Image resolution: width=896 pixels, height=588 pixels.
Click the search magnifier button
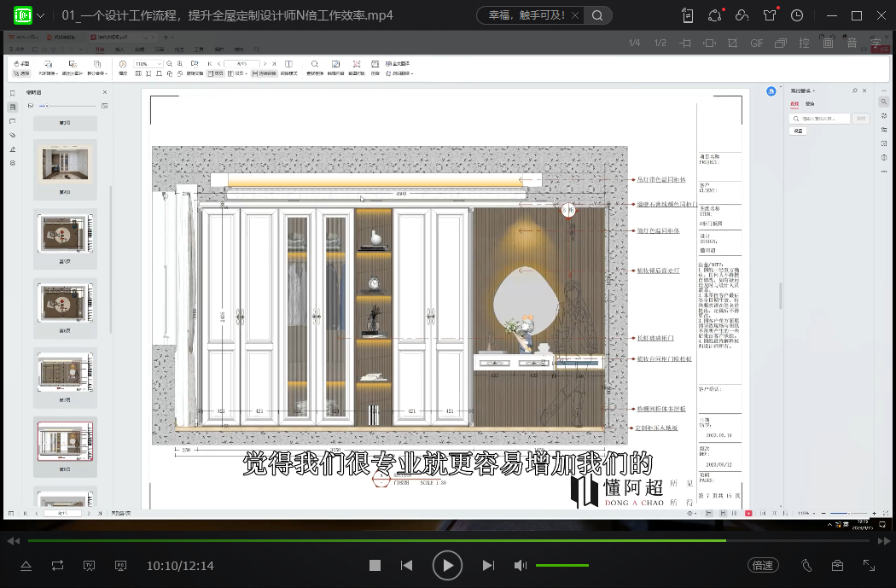[x=597, y=15]
